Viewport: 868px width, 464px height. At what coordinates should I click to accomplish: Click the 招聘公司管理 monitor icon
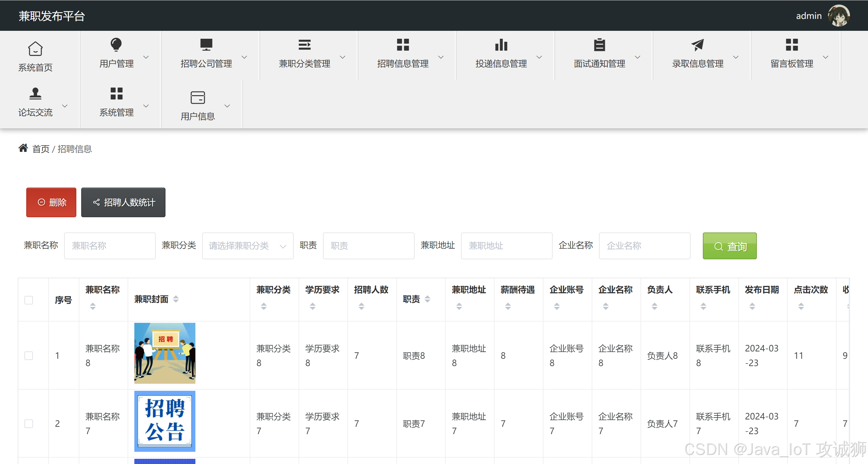(206, 45)
